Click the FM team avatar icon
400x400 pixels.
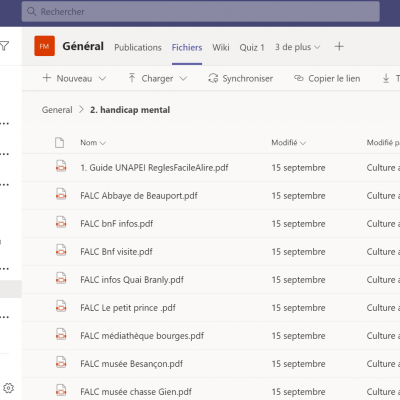click(x=44, y=46)
